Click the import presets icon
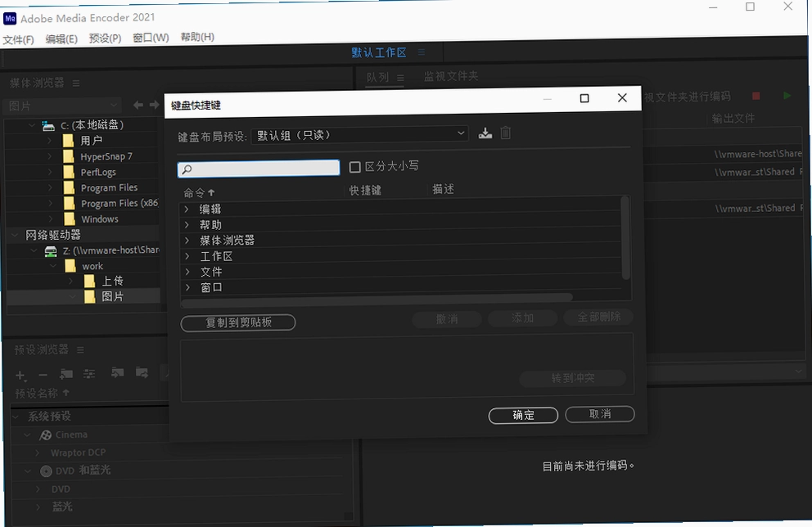 tap(118, 372)
